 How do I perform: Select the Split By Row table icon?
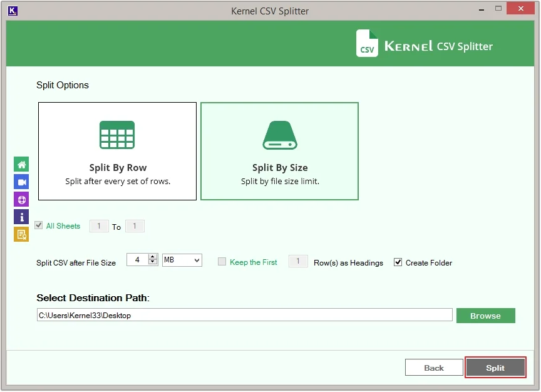(x=117, y=135)
